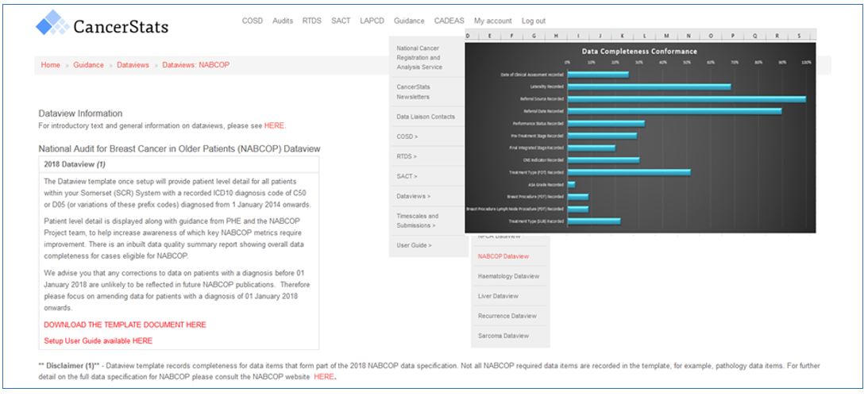Open the RTDS top navigation item
The height and width of the screenshot is (396, 868).
pyautogui.click(x=311, y=21)
